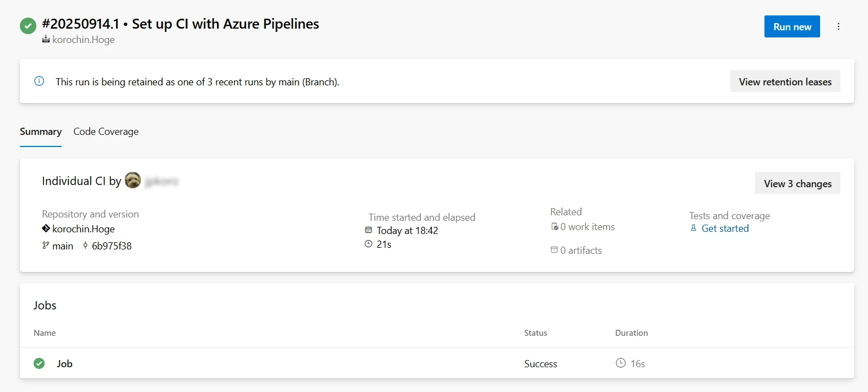Switch to the Code Coverage tab
Viewport: 868px width, 392px height.
tap(106, 132)
